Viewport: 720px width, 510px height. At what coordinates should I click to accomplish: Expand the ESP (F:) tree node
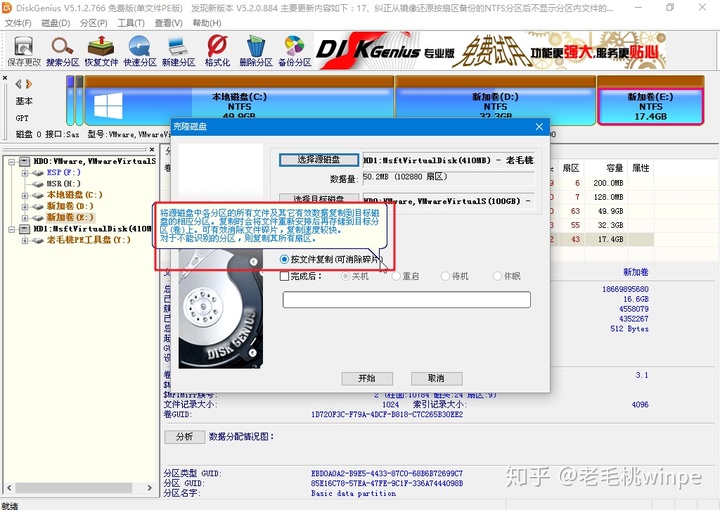[x=25, y=173]
